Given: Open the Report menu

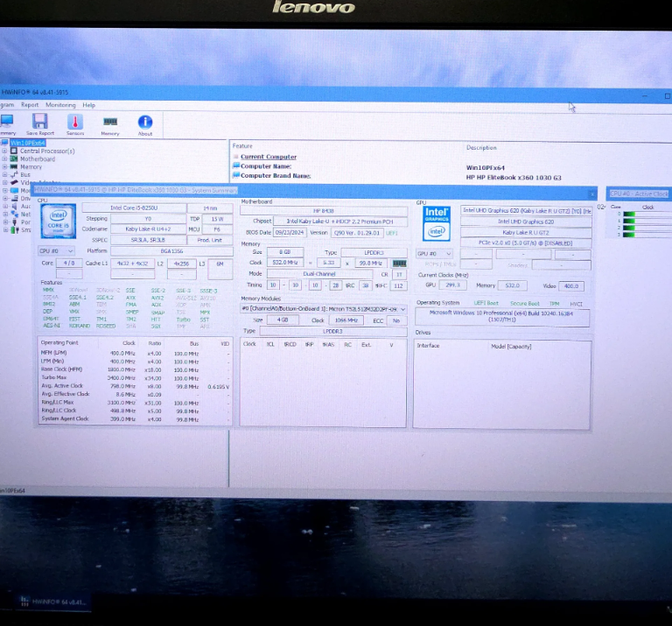Looking at the screenshot, I should pyautogui.click(x=30, y=104).
